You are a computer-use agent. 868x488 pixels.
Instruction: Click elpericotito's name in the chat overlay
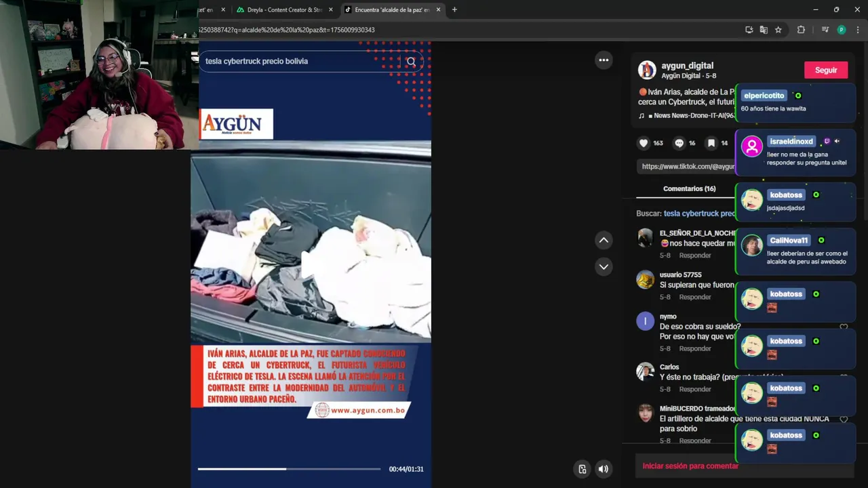point(764,96)
